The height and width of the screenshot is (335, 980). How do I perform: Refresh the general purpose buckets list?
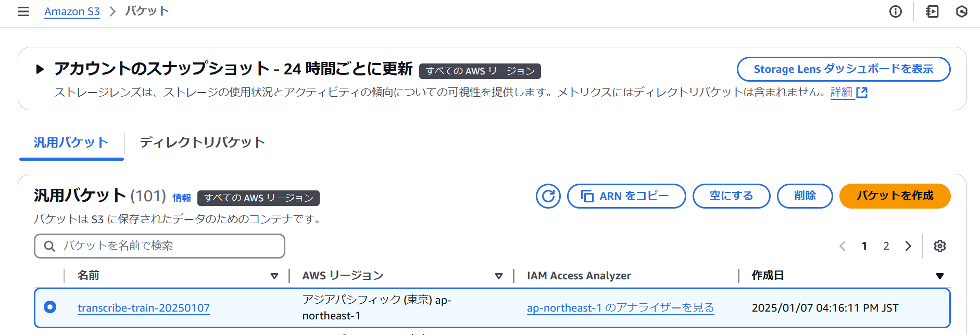[548, 196]
